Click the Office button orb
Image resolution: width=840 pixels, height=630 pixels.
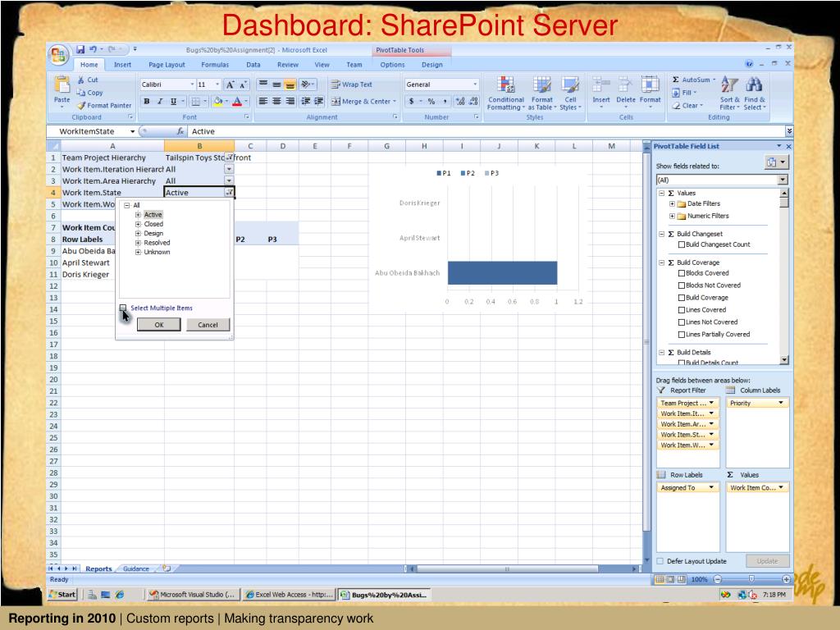coord(58,55)
